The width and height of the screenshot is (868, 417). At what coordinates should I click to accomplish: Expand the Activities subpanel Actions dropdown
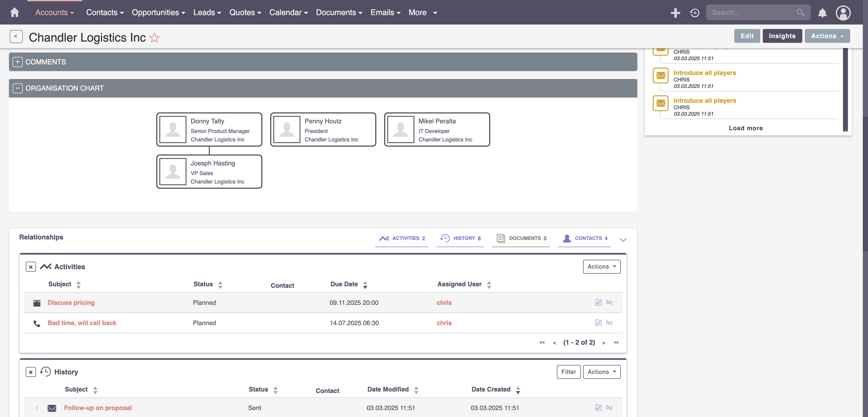coord(601,266)
